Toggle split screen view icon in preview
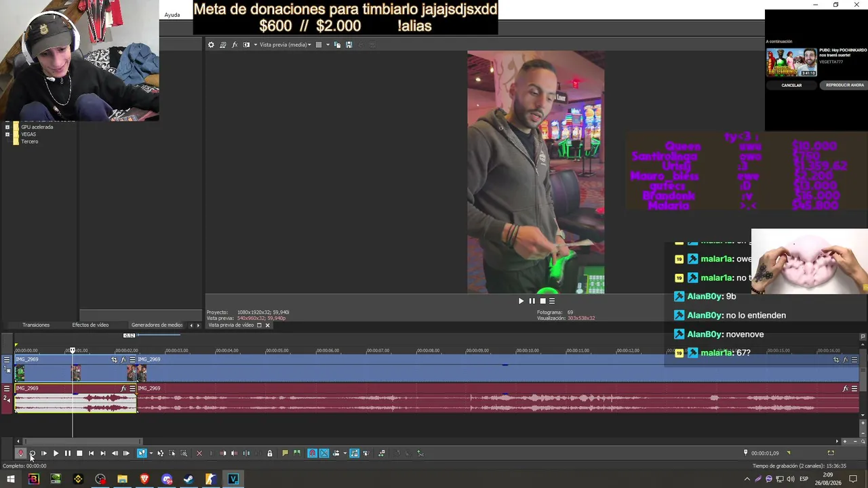The height and width of the screenshot is (488, 868). tap(246, 45)
